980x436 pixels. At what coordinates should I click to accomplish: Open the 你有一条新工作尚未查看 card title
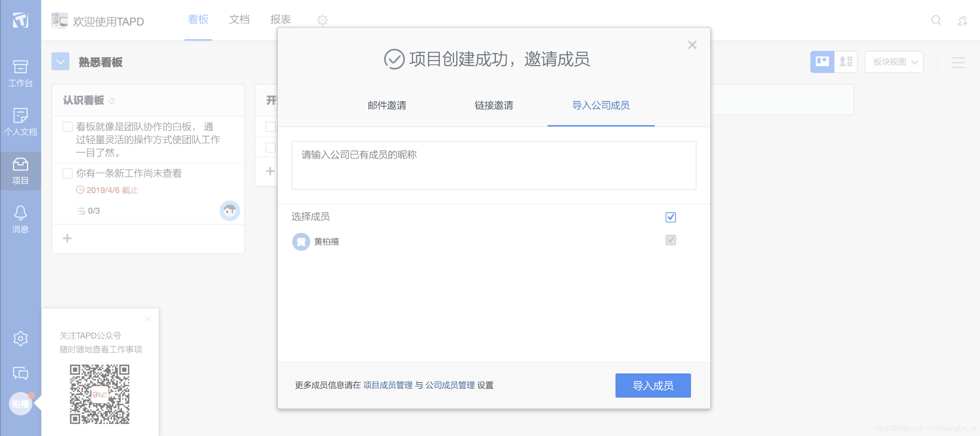[x=129, y=173]
